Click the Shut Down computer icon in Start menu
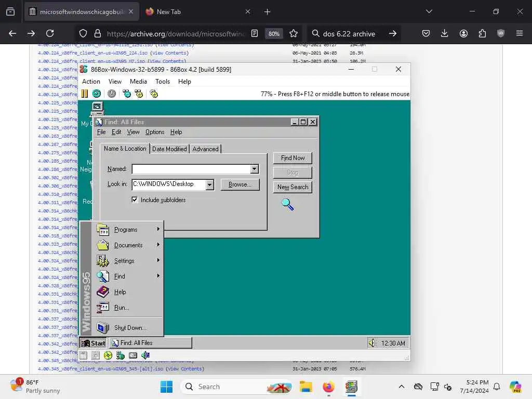This screenshot has height=399, width=532. [102, 327]
